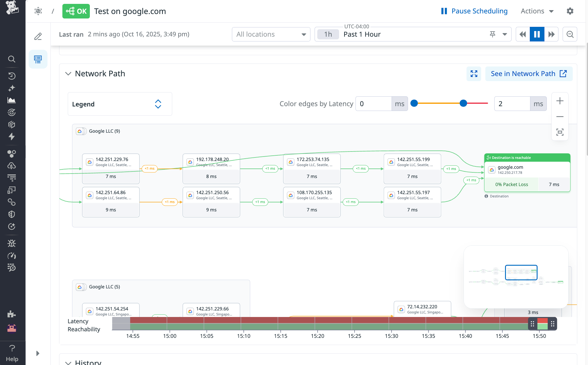Open the Security shield icon in the sidebar
This screenshot has height=365, width=588.
pyautogui.click(x=12, y=214)
